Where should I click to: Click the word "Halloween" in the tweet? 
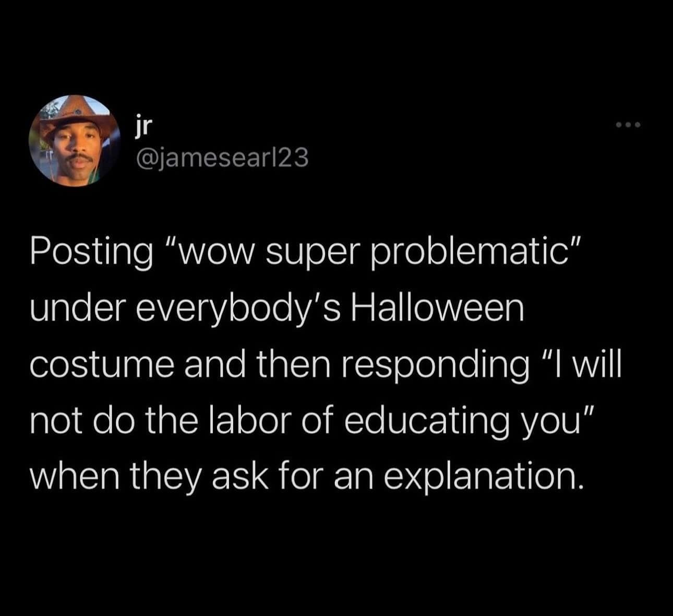(x=438, y=309)
